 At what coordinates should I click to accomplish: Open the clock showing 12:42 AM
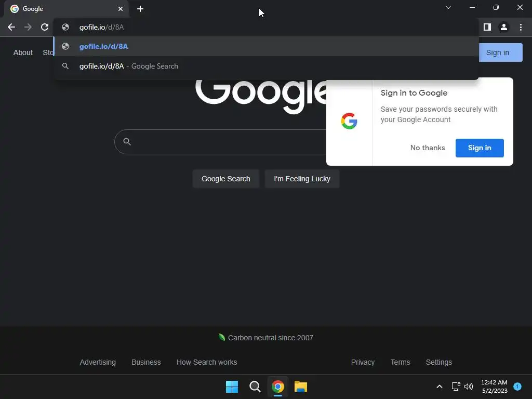coord(494,387)
